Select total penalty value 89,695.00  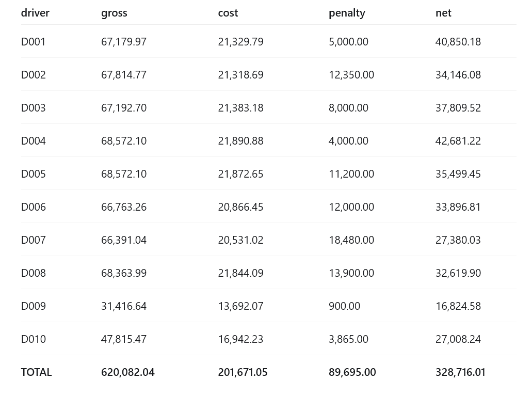point(352,372)
